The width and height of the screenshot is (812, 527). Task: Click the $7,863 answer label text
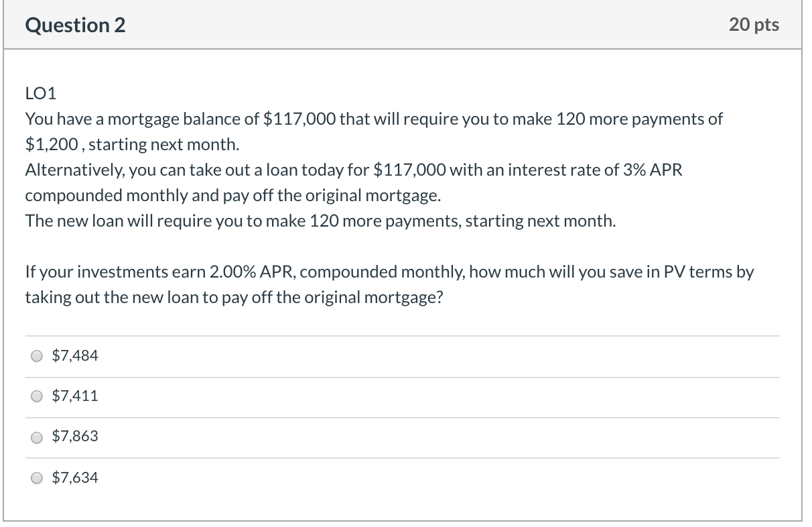[74, 437]
